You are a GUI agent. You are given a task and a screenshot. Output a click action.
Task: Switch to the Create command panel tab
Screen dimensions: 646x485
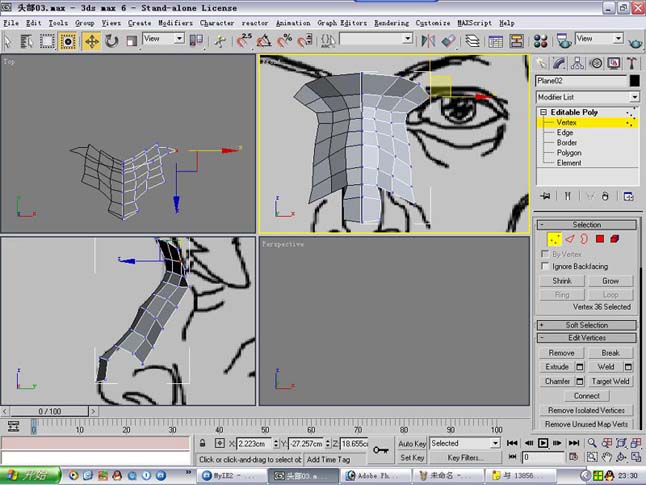point(541,63)
